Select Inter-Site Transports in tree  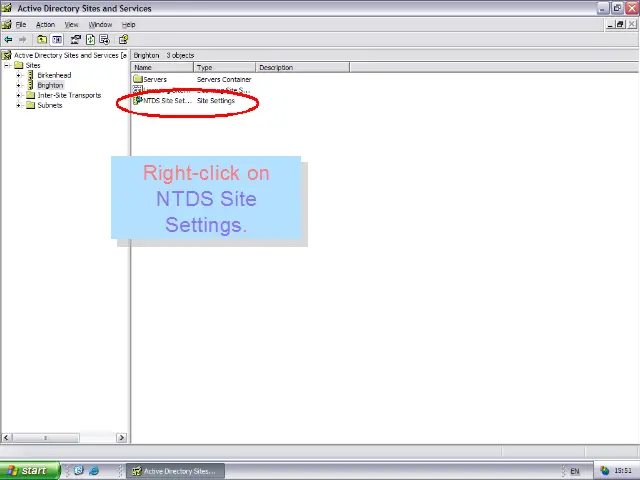(69, 95)
